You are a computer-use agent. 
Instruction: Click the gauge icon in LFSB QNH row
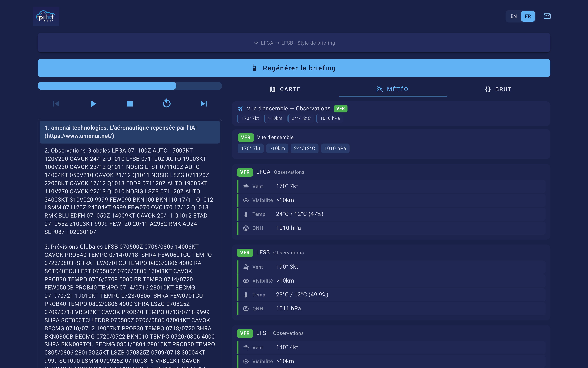246,309
